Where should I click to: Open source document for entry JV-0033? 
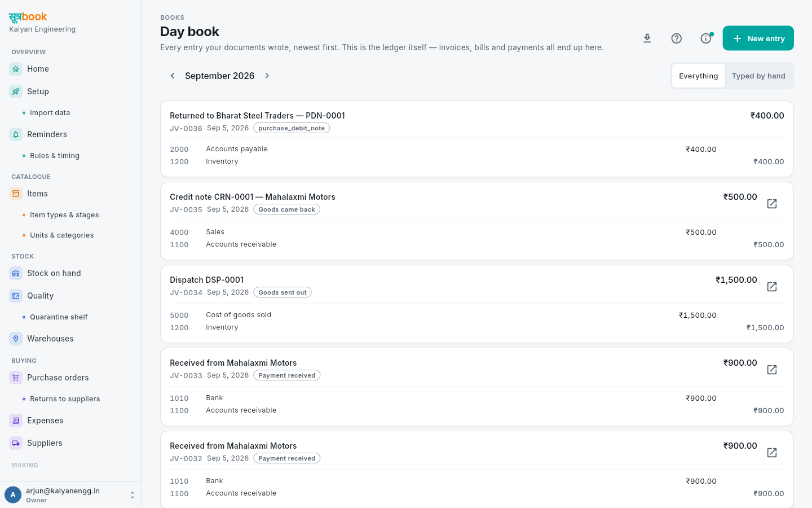pyautogui.click(x=772, y=370)
